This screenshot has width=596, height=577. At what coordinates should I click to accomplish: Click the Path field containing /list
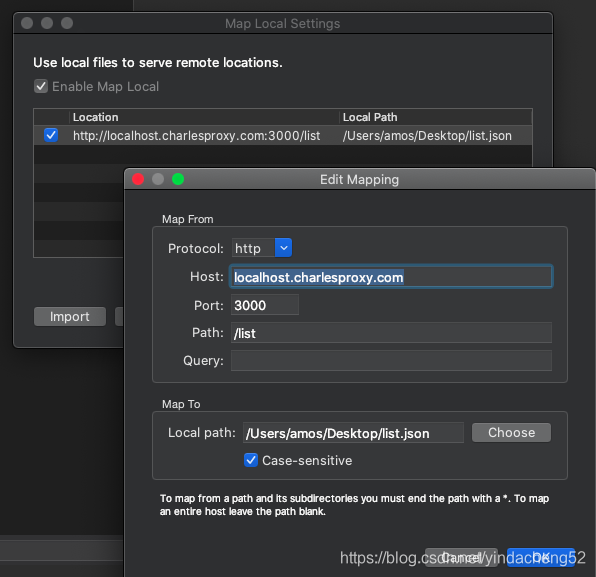[391, 333]
